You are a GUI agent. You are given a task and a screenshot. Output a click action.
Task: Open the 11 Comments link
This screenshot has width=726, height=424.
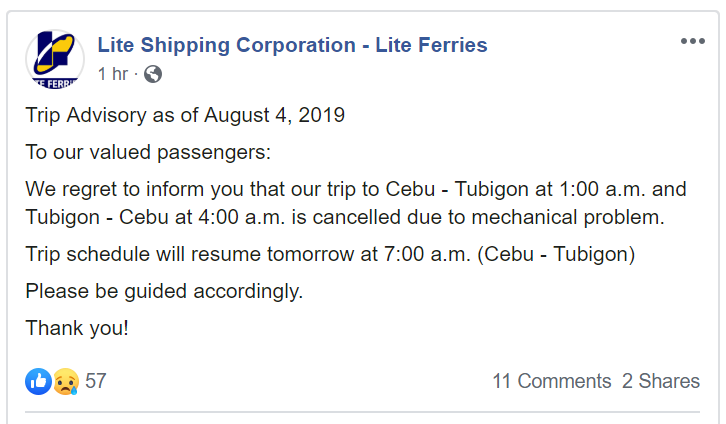click(x=551, y=381)
